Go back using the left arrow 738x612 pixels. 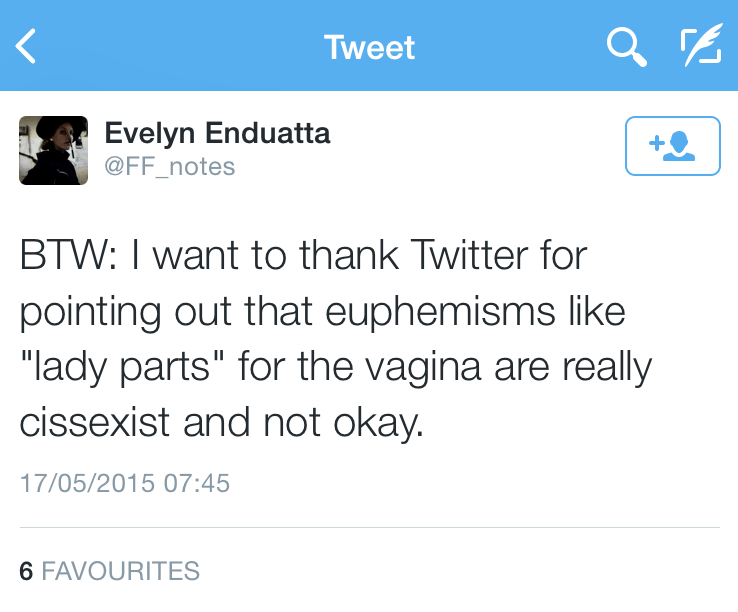[x=27, y=46]
